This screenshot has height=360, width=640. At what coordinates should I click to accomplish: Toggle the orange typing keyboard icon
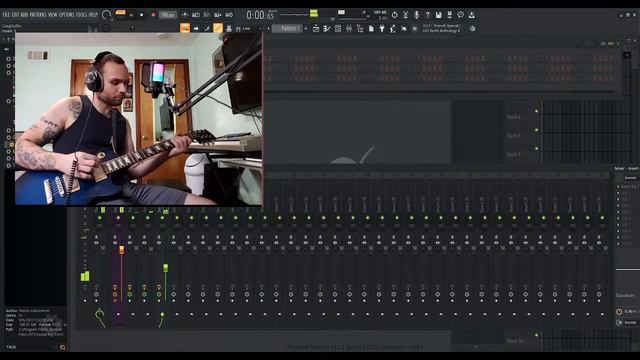[185, 28]
